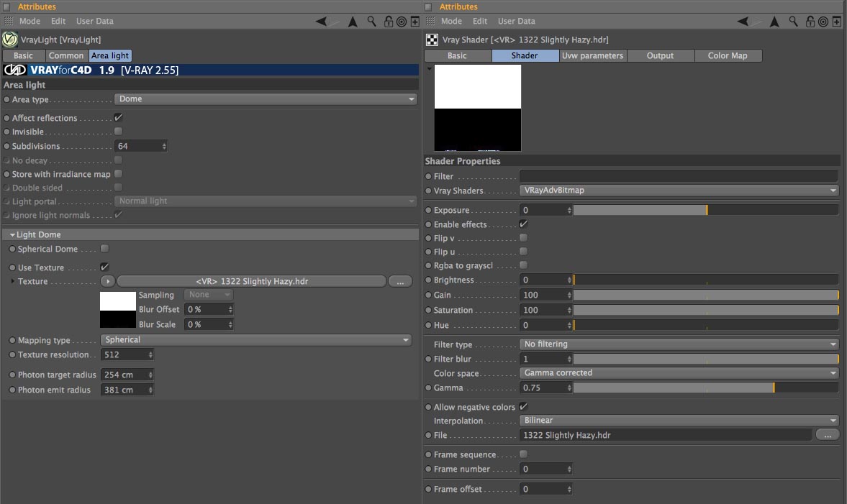Switch to the Output tab
The image size is (847, 504).
[660, 55]
